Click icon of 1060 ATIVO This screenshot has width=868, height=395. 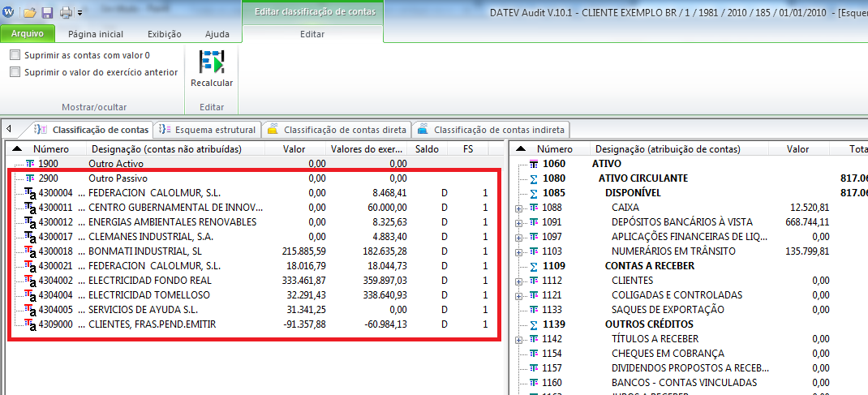[535, 164]
